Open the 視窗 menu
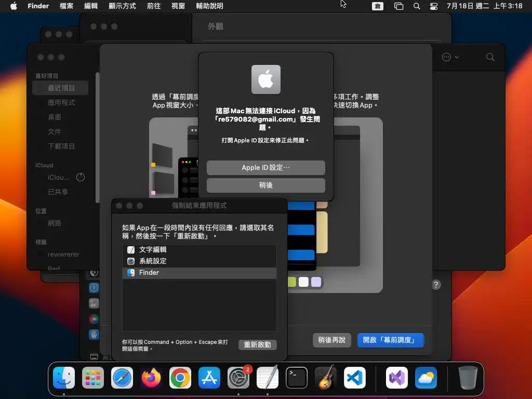 pos(178,6)
